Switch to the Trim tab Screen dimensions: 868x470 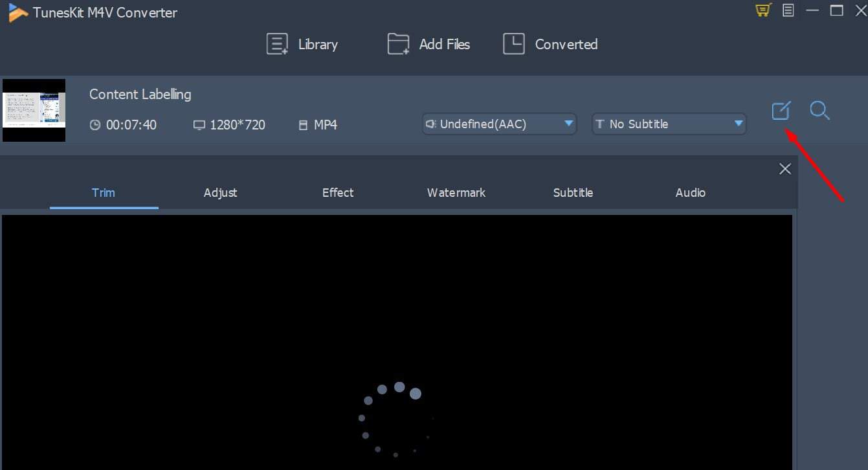(104, 192)
